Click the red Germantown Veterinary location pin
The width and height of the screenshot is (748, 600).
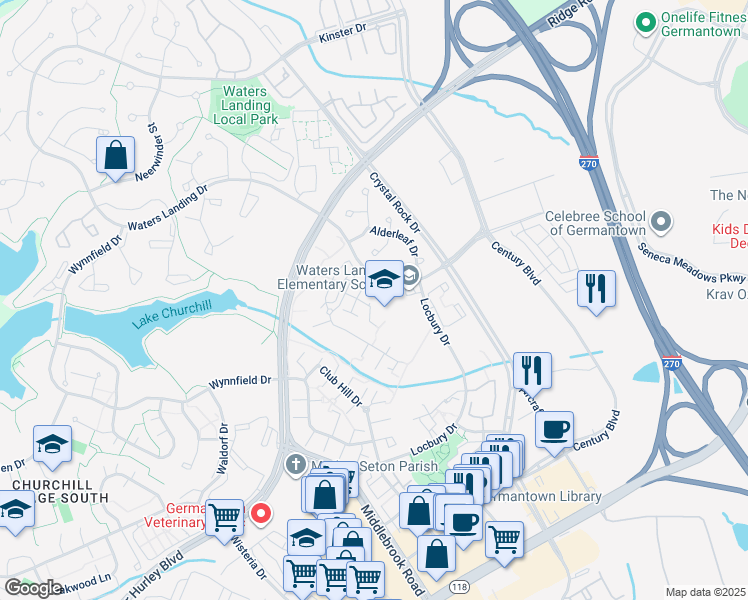[261, 515]
